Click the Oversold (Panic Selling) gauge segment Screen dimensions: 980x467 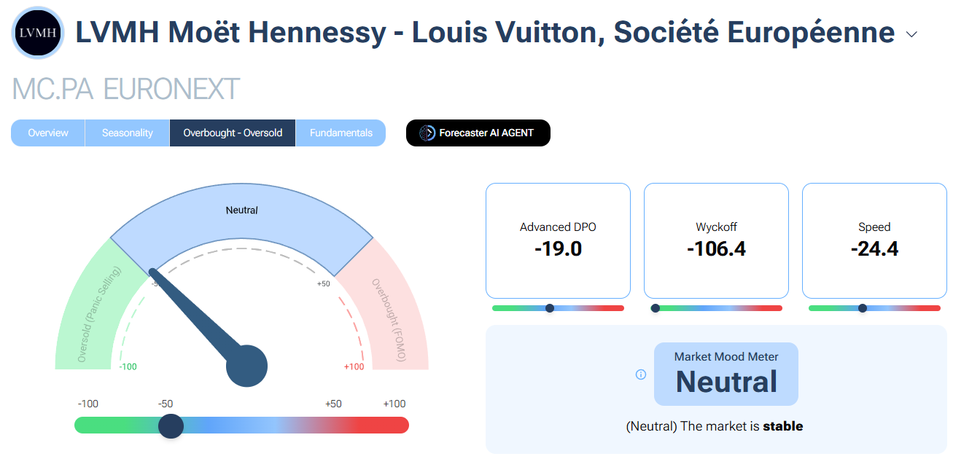coord(91,313)
